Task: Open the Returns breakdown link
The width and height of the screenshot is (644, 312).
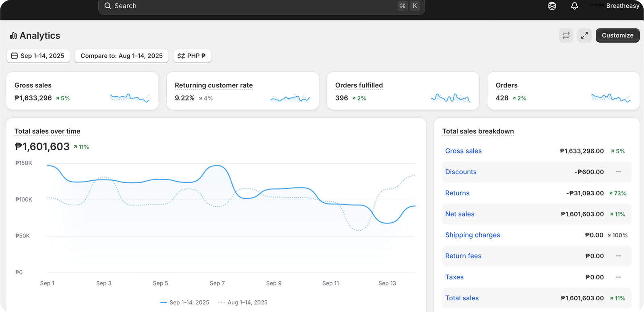Action: click(457, 193)
